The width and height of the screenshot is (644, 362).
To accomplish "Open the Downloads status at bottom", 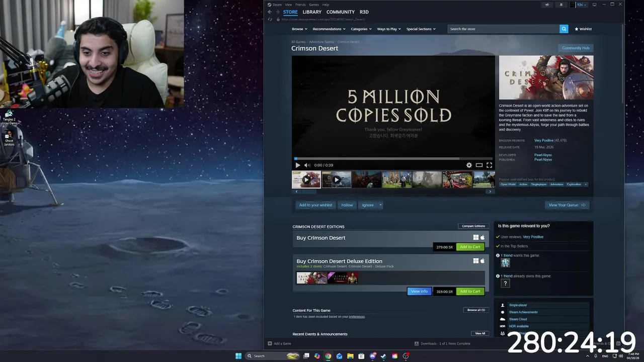I will pos(442,343).
